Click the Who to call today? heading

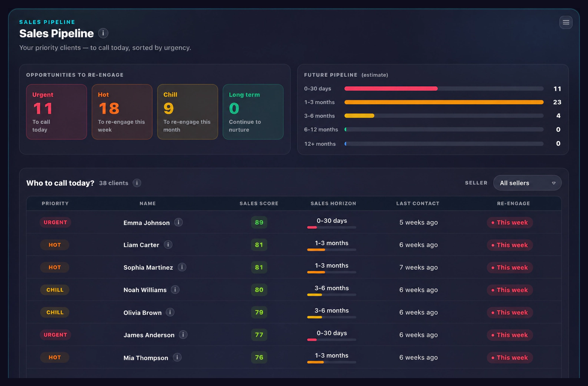tap(60, 183)
